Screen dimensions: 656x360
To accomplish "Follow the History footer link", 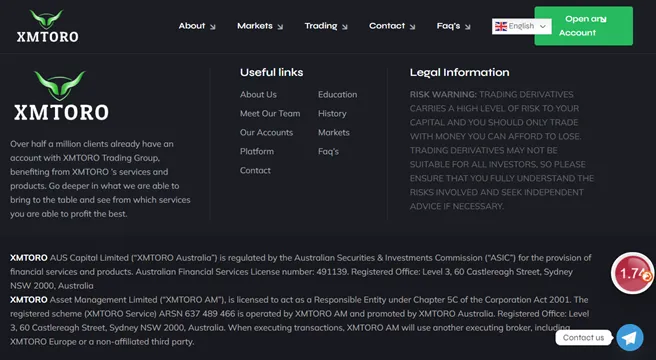I will [332, 113].
